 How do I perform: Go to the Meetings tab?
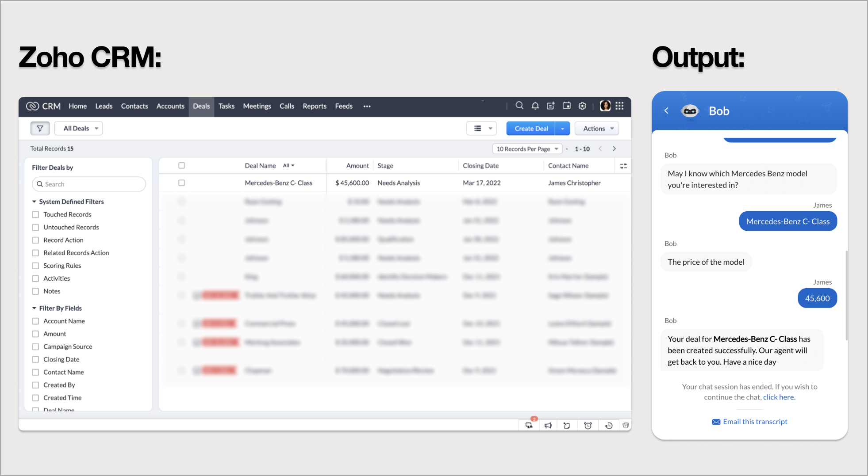[257, 106]
